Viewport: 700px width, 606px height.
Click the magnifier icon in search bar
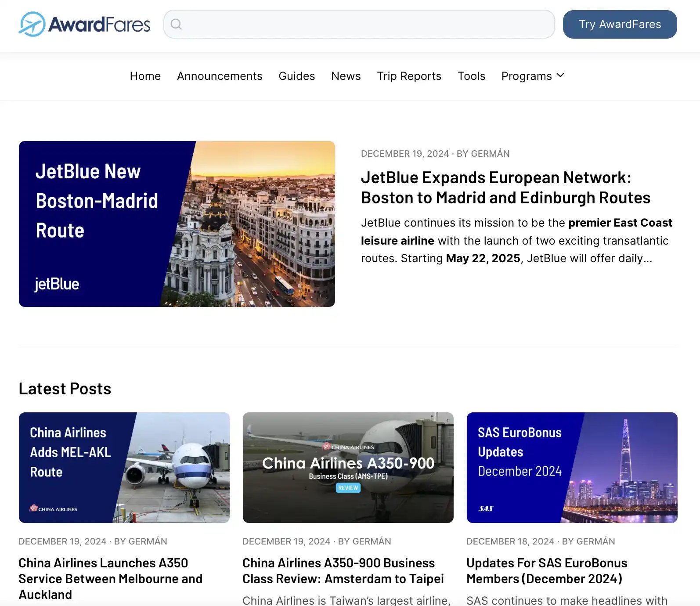click(176, 24)
